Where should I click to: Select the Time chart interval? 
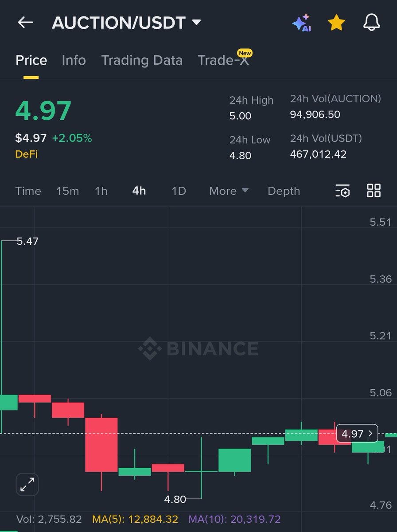[x=28, y=191]
